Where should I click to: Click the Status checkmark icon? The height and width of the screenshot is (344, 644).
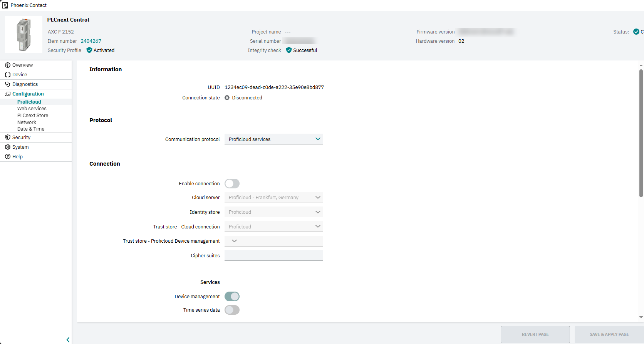point(636,32)
